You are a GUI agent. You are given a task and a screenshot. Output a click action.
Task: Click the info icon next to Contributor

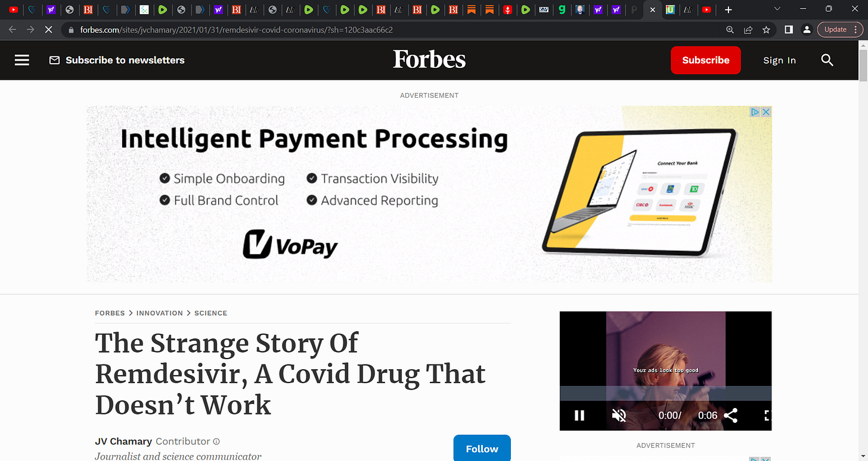coord(216,441)
